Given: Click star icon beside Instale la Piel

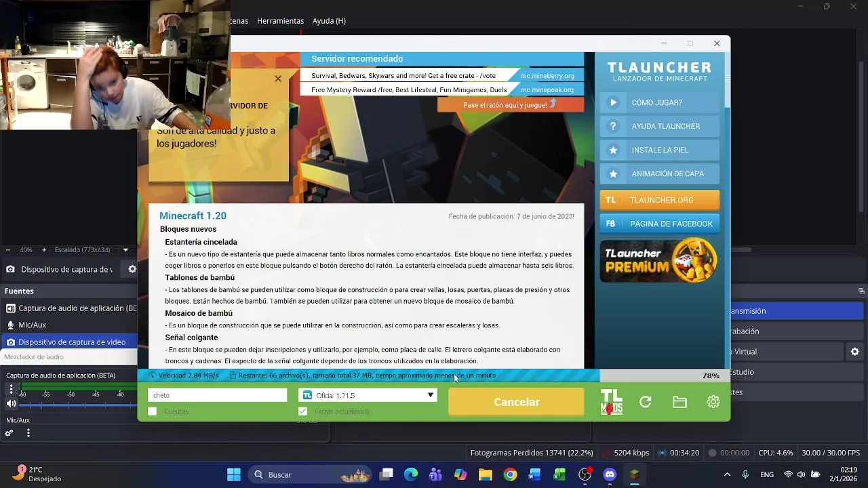Looking at the screenshot, I should tap(613, 150).
